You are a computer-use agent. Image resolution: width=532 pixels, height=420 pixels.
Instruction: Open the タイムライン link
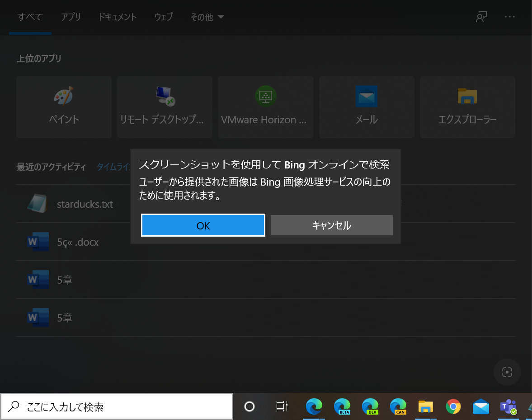pyautogui.click(x=113, y=167)
